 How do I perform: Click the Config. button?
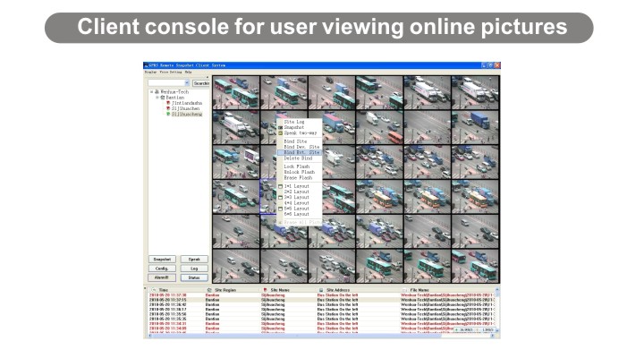(x=162, y=268)
